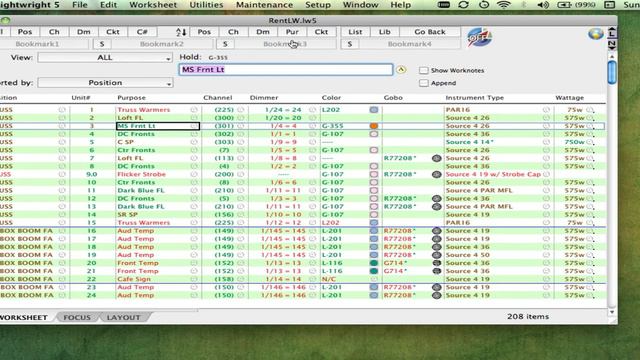This screenshot has width=640, height=360.
Task: Click the G714 gobo icon for unit 21
Action: click(437, 271)
